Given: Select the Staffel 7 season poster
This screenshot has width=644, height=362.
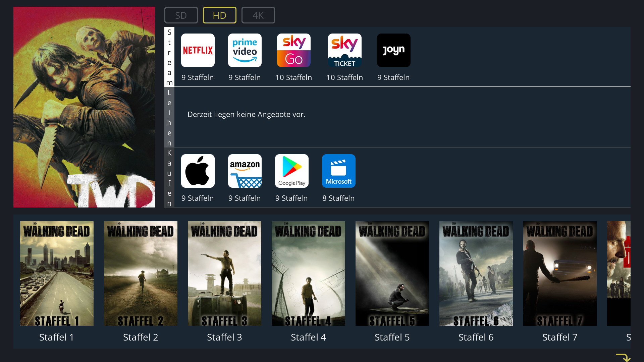Looking at the screenshot, I should click(560, 273).
